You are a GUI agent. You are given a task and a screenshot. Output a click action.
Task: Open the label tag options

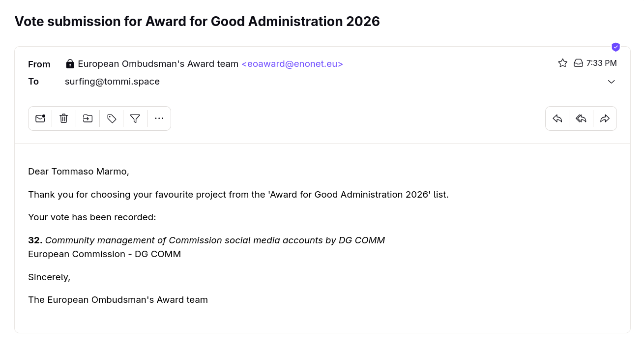coord(112,118)
